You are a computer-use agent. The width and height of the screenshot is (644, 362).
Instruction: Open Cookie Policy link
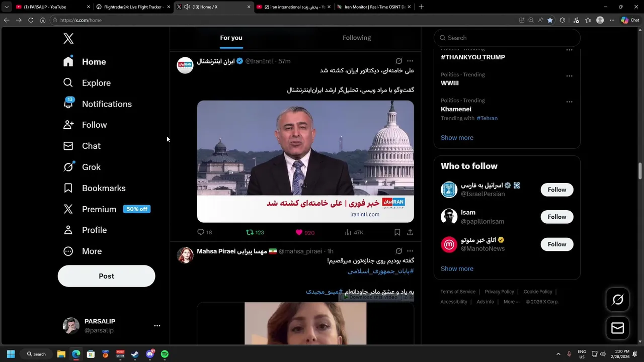click(538, 292)
